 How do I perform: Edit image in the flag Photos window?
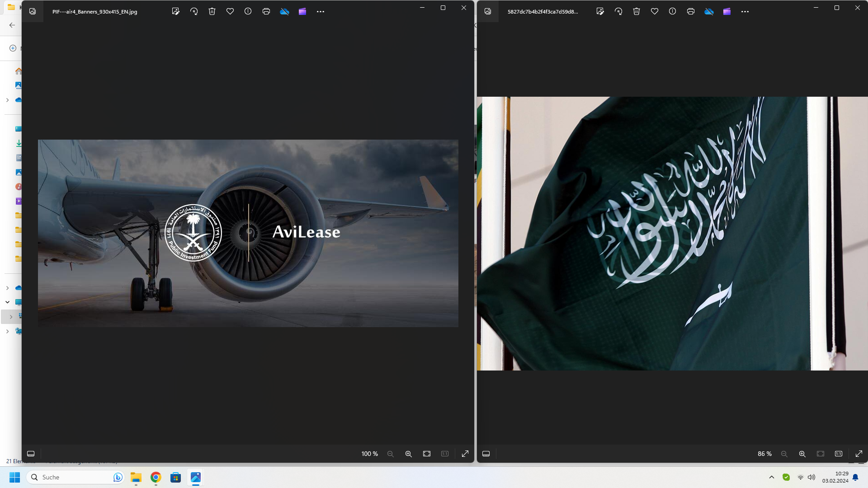click(600, 12)
